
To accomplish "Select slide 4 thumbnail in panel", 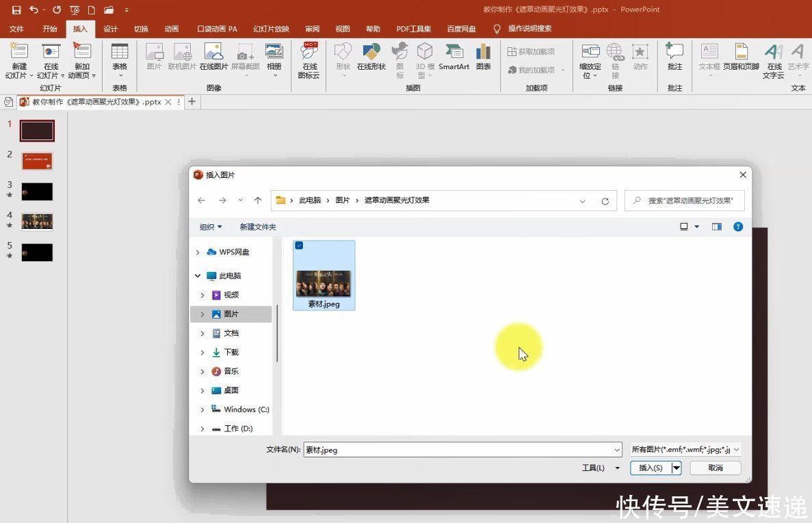I will (x=37, y=222).
